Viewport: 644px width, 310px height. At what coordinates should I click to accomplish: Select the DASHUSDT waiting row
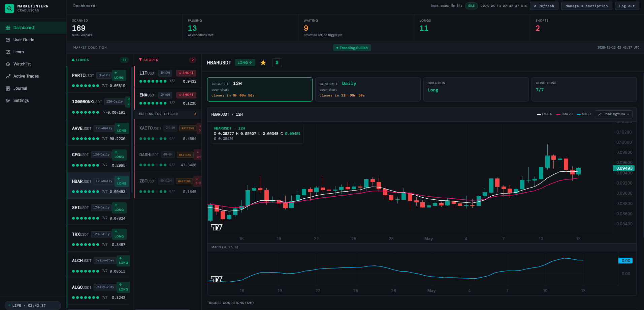[168, 159]
